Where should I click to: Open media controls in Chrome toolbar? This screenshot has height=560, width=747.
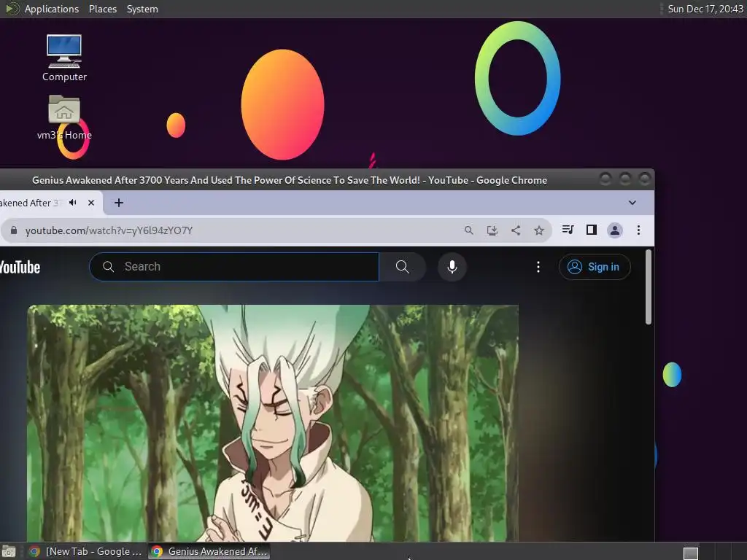click(x=568, y=230)
